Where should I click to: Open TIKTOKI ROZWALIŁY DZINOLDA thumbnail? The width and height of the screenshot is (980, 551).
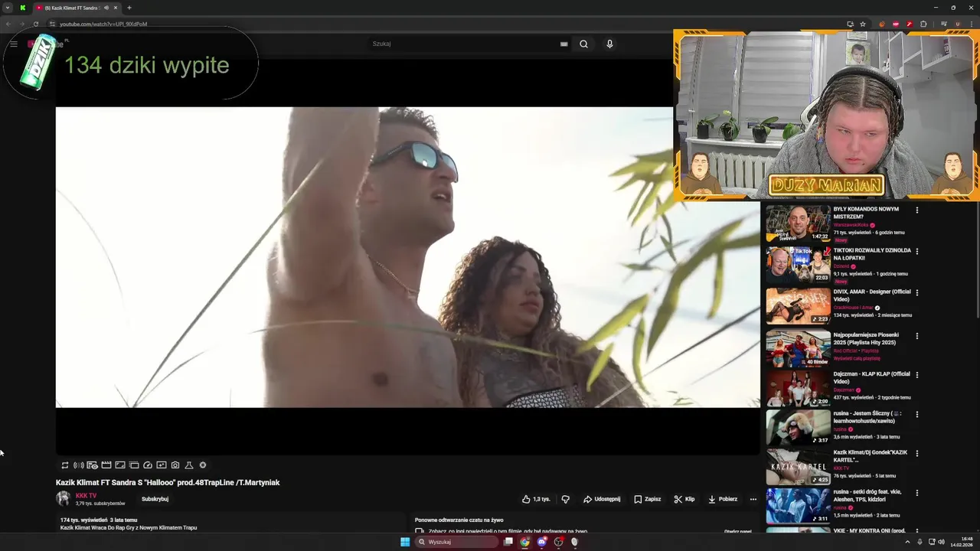[x=798, y=265]
